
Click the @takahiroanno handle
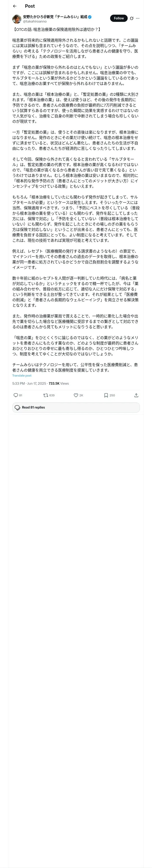pos(35,21)
